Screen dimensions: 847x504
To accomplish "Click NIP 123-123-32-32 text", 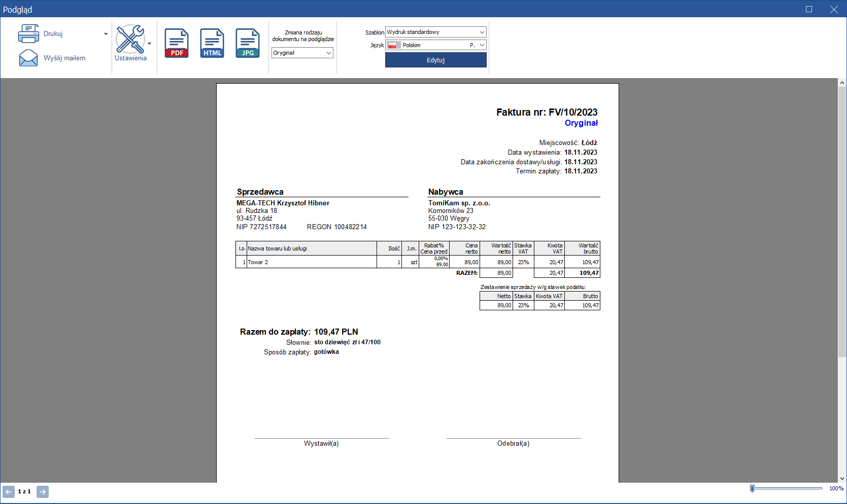I will (457, 227).
